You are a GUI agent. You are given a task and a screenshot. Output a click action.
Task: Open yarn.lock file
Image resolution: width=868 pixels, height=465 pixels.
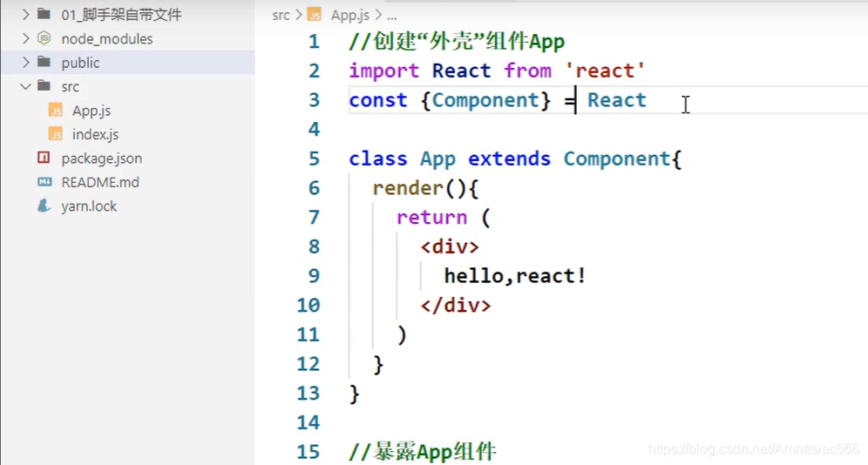[89, 206]
